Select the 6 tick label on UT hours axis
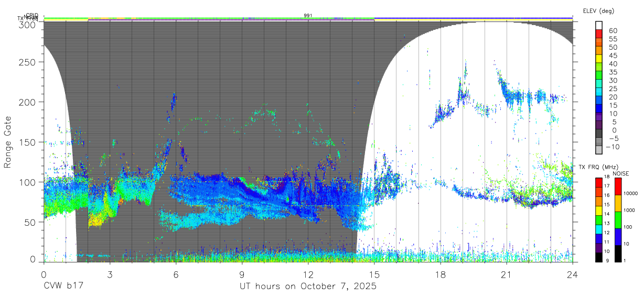The image size is (644, 297). [176, 274]
